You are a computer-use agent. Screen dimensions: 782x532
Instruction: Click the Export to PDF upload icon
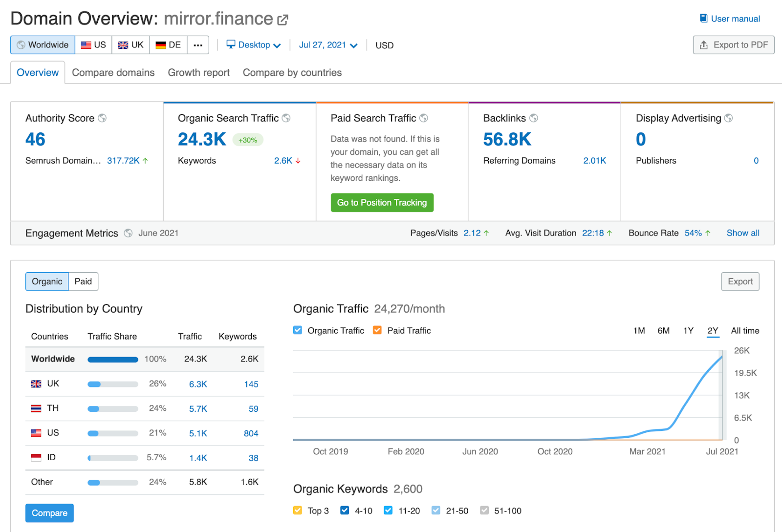(x=704, y=45)
